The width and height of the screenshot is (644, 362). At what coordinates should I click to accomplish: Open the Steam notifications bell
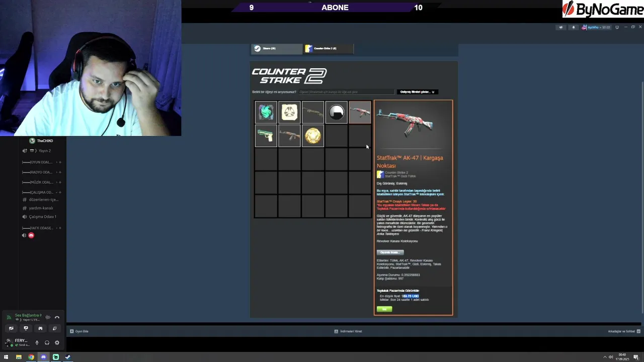[573, 27]
